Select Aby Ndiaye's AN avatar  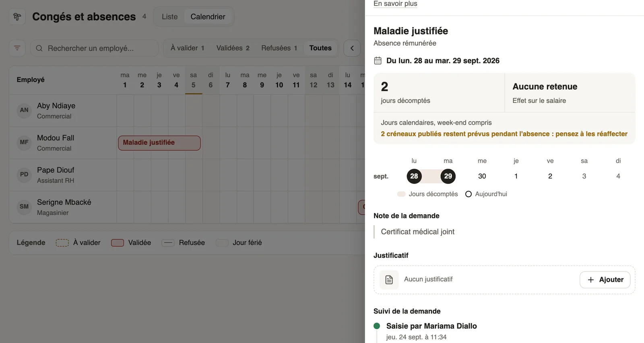click(x=24, y=110)
